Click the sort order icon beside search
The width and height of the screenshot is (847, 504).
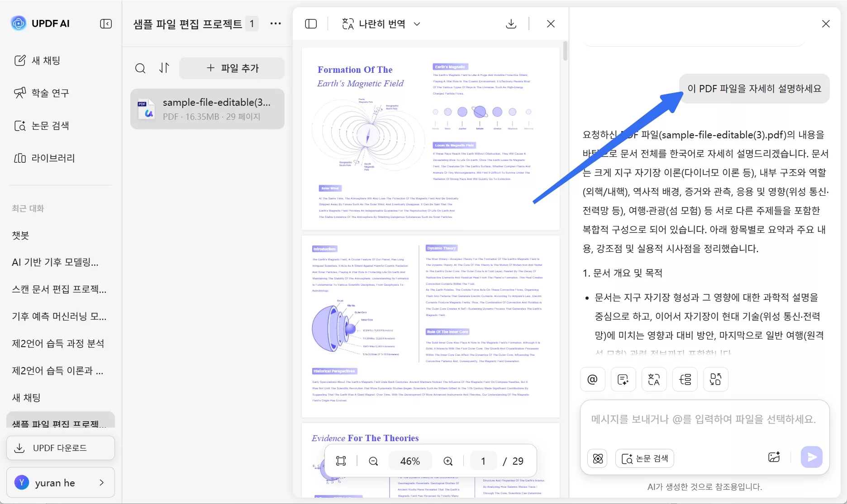coord(164,68)
